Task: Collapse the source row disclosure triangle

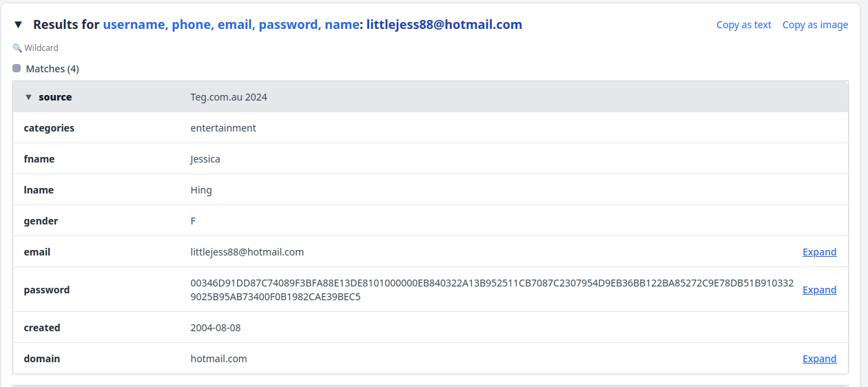Action: (28, 97)
